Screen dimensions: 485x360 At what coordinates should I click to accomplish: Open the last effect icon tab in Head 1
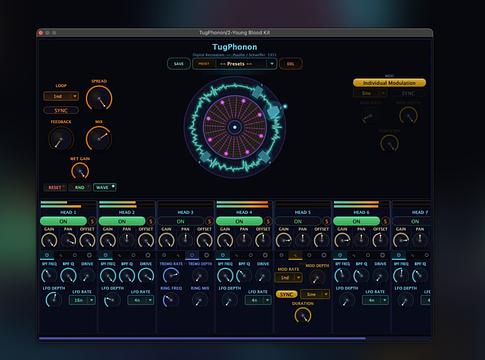pos(89,255)
